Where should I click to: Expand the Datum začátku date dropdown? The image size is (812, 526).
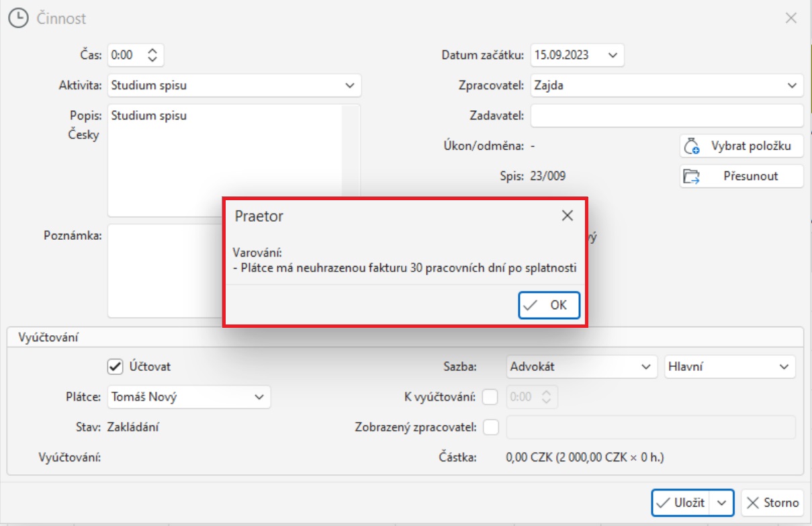[x=613, y=56]
